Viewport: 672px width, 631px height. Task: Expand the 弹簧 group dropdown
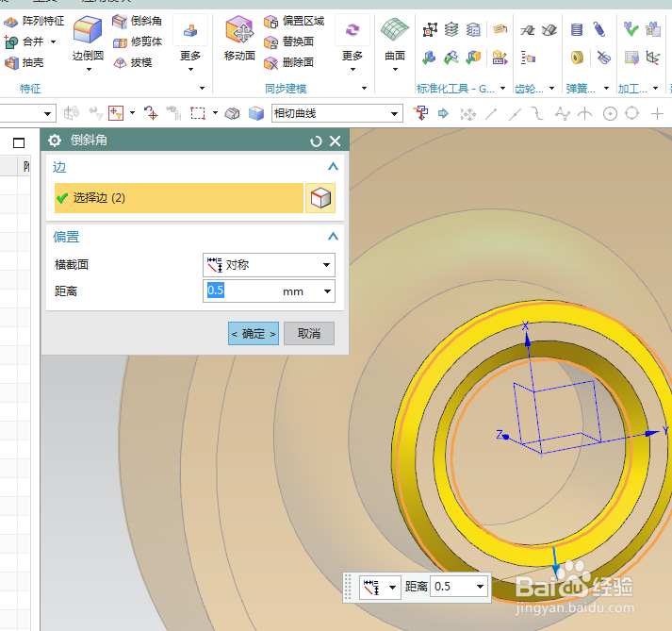tap(606, 89)
